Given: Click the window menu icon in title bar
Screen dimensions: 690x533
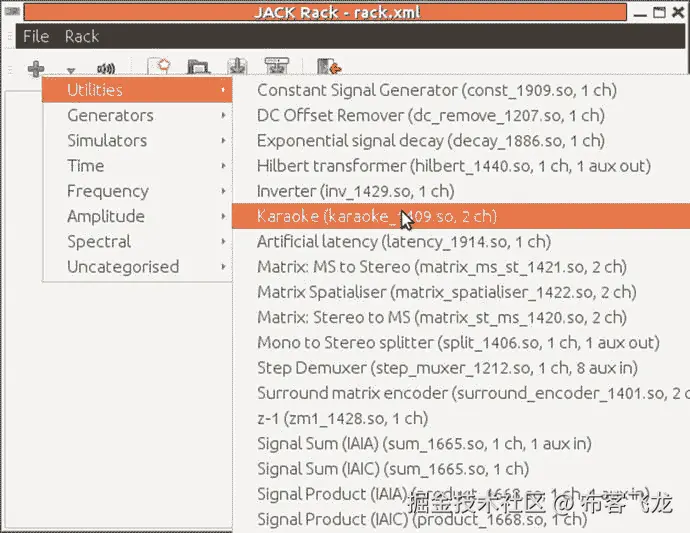Looking at the screenshot, I should pyautogui.click(x=12, y=11).
